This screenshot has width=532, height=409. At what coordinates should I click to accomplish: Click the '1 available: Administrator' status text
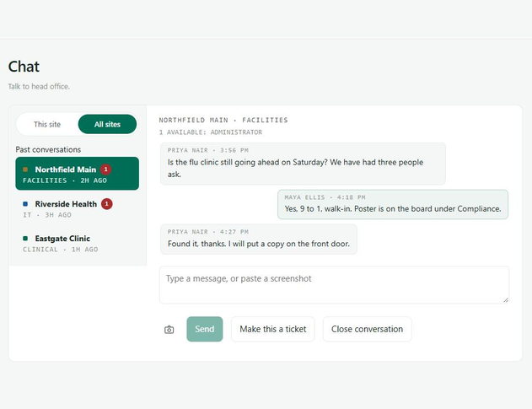[211, 132]
